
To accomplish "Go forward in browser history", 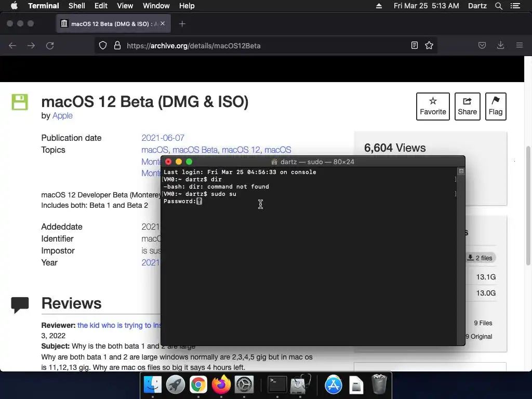I will 31,46.
